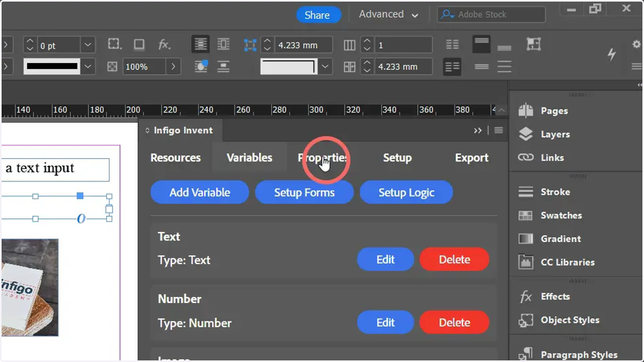Click the Share button
The height and width of the screenshot is (362, 644).
pos(318,15)
